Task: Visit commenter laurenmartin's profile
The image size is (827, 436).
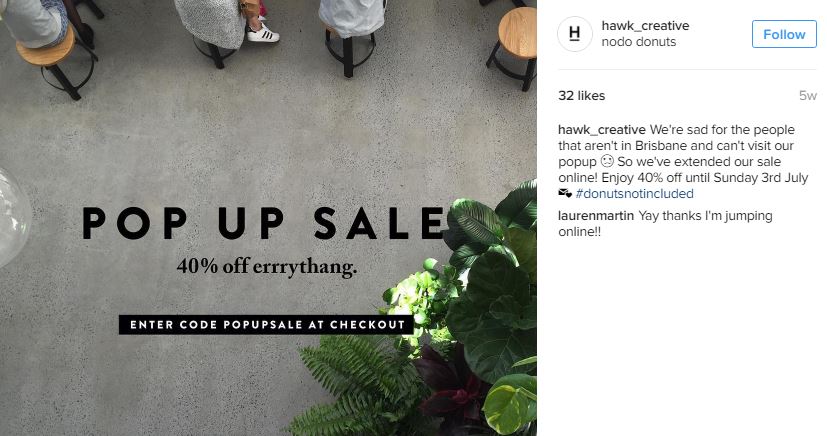Action: (596, 216)
